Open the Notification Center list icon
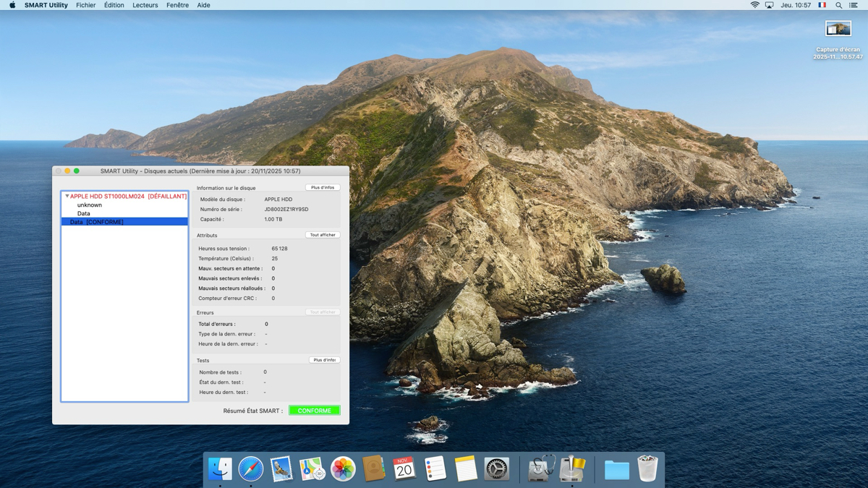Viewport: 868px width, 488px height. (854, 5)
